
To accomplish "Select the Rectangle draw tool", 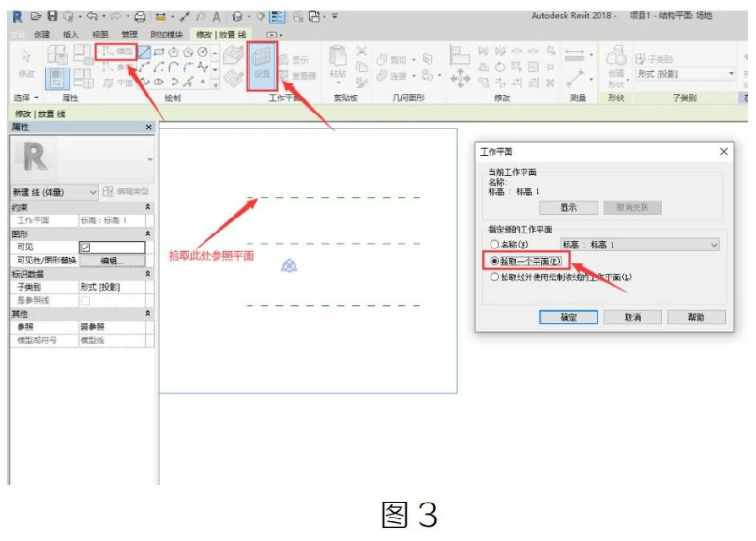I will click(x=159, y=52).
